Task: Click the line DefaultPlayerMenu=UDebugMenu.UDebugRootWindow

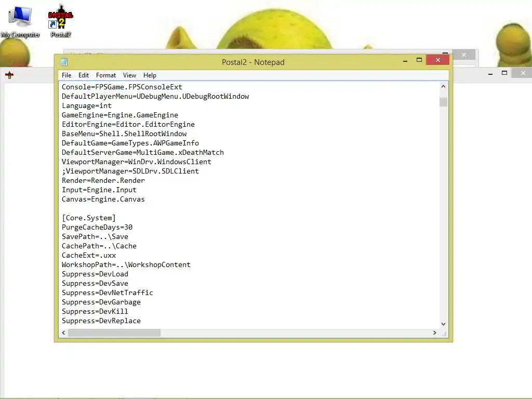Action: click(x=155, y=96)
